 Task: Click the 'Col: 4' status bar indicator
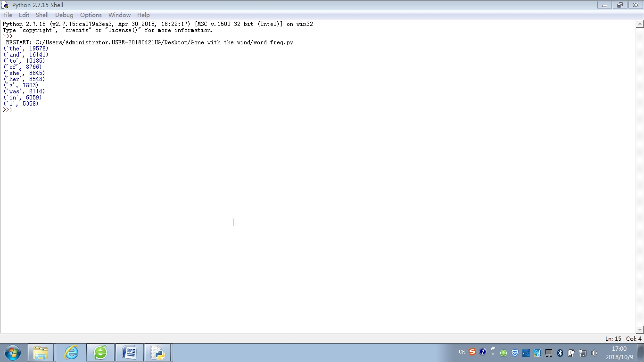634,339
